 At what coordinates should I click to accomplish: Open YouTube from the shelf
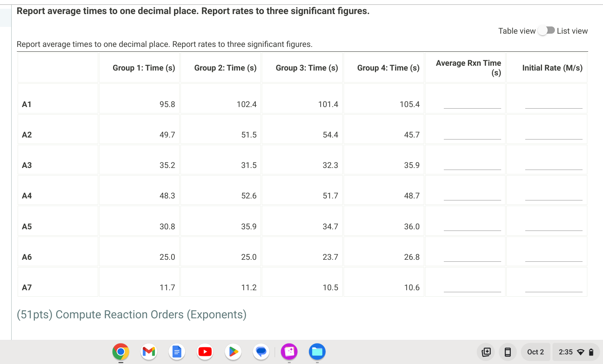(205, 352)
